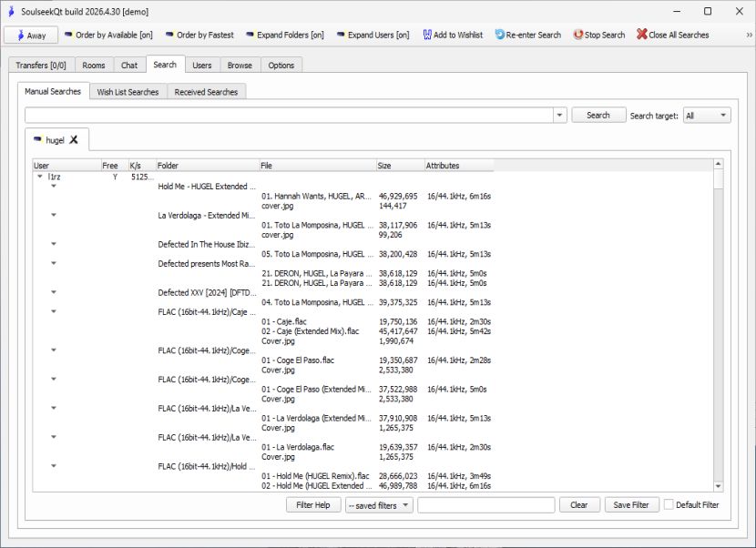756x548 pixels.
Task: Toggle Expand Users option
Action: click(x=373, y=36)
